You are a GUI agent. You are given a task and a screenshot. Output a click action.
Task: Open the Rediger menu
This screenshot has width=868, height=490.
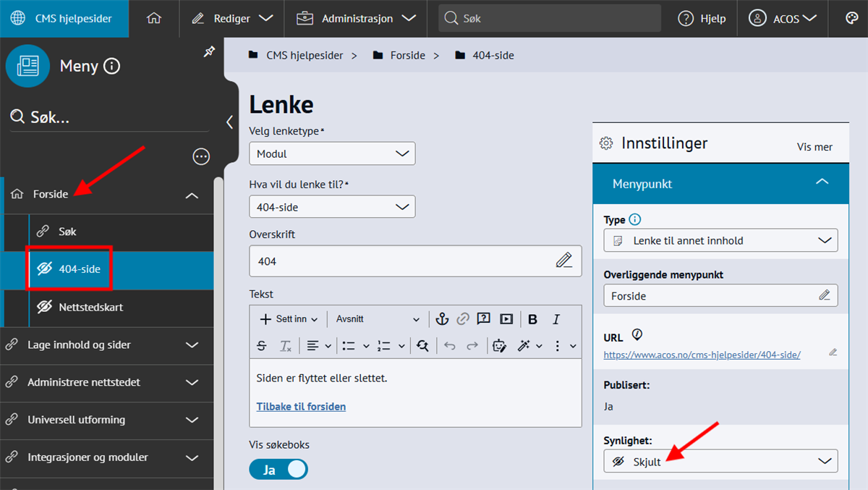[231, 19]
